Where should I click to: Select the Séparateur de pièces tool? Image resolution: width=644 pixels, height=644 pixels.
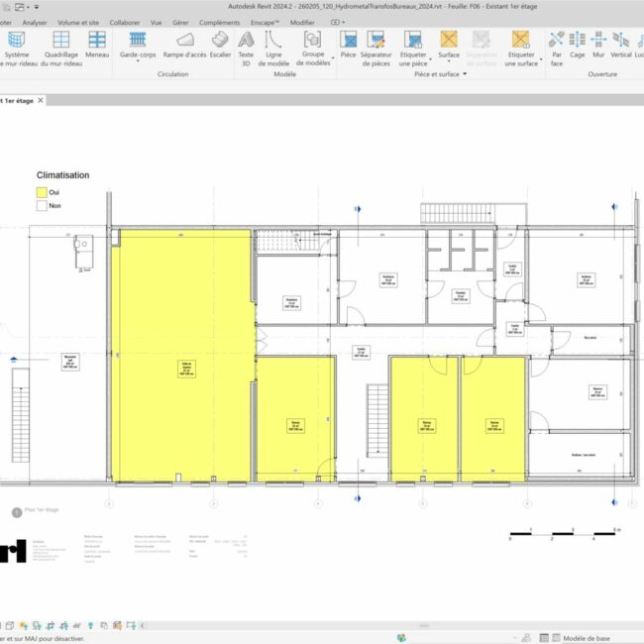coord(376,49)
